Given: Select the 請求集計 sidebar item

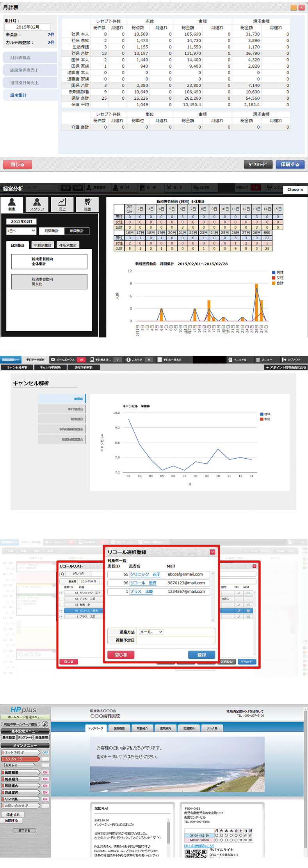Looking at the screenshot, I should click(x=30, y=95).
